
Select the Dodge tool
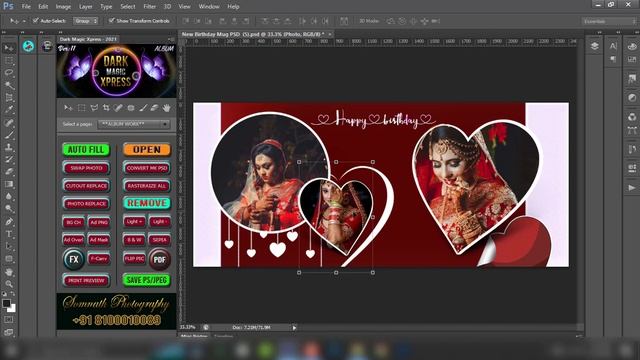pyautogui.click(x=9, y=209)
